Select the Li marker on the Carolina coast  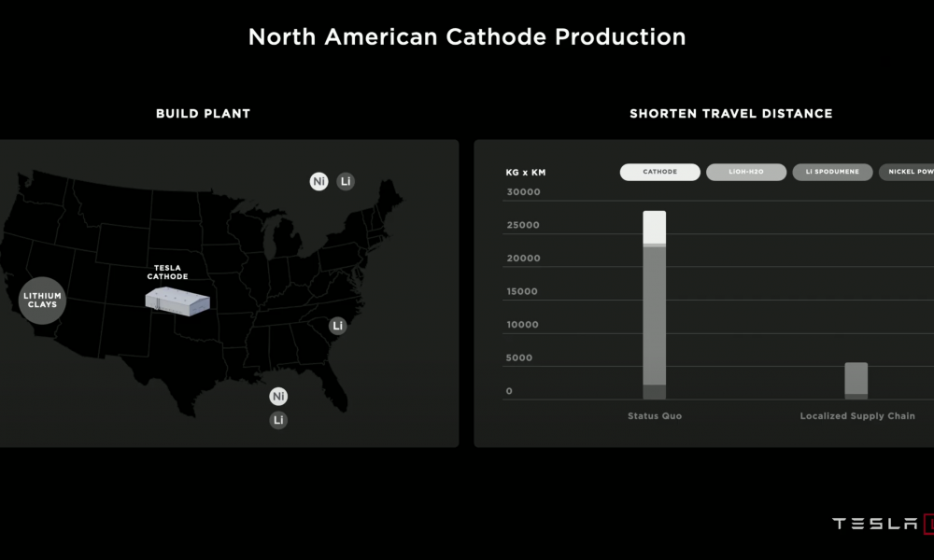[338, 326]
